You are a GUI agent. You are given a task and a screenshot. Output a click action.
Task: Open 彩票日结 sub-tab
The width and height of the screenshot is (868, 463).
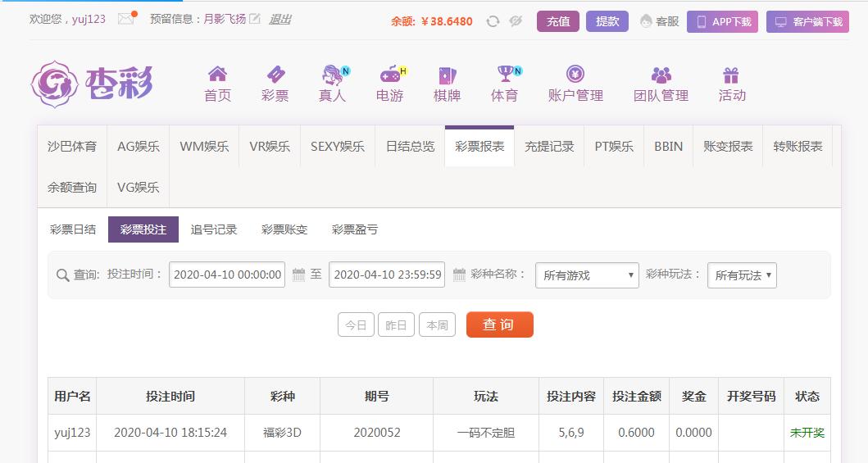tap(73, 229)
